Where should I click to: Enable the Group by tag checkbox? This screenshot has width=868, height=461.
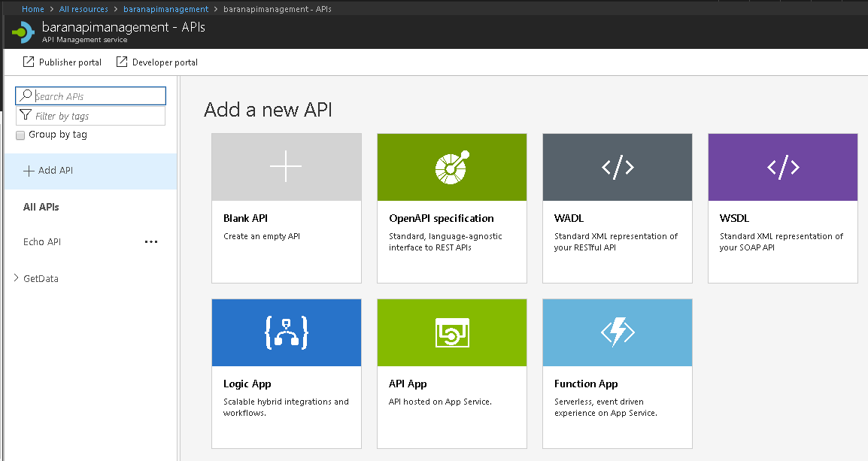pyautogui.click(x=20, y=135)
